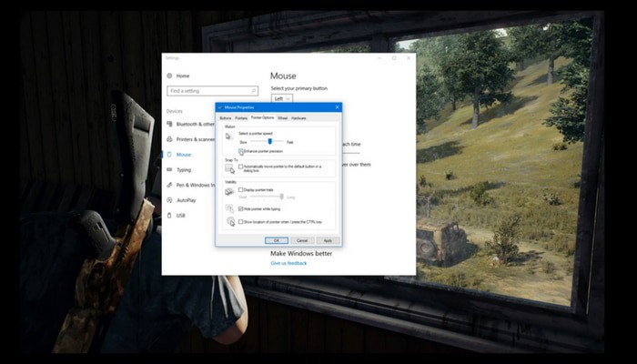
Task: Click the Mouse Properties title bar
Action: [278, 107]
